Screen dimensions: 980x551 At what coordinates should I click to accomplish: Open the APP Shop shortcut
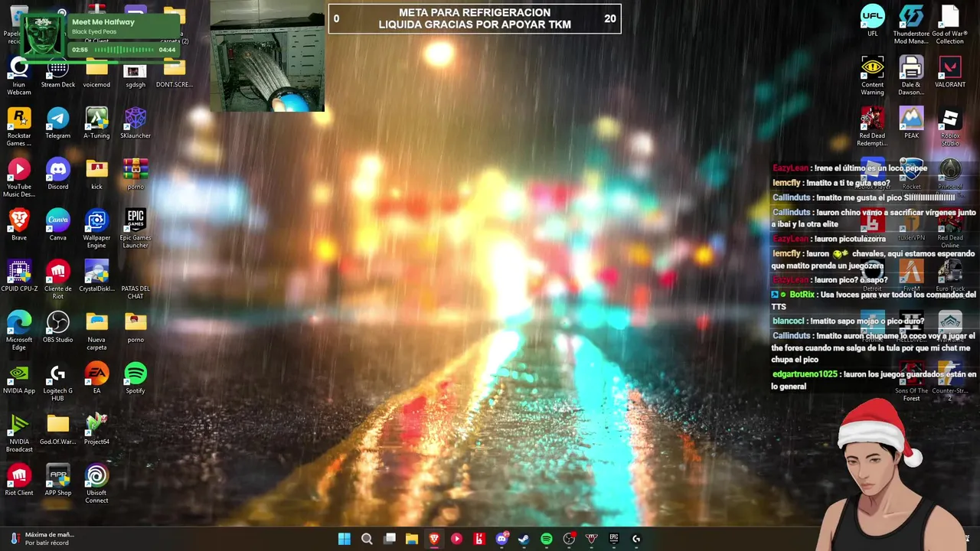tap(58, 481)
